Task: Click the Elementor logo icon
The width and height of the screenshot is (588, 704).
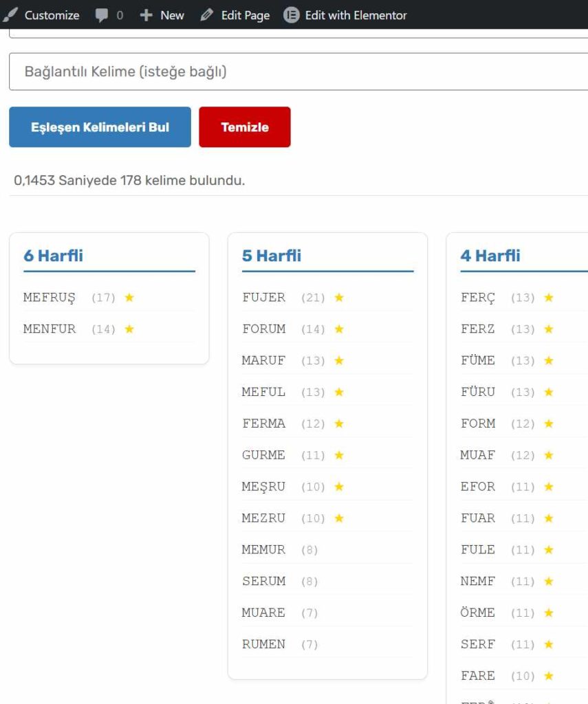Action: pos(292,15)
